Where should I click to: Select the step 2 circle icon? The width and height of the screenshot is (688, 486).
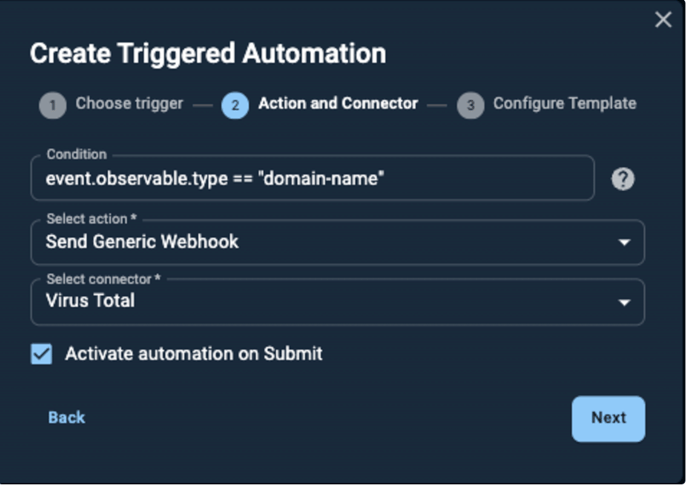(235, 105)
